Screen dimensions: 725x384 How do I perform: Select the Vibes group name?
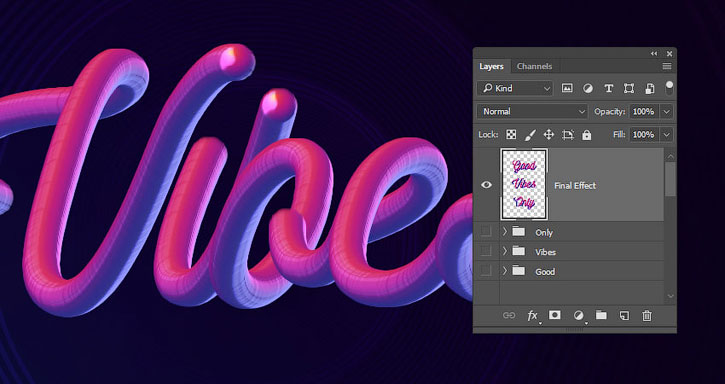click(546, 252)
